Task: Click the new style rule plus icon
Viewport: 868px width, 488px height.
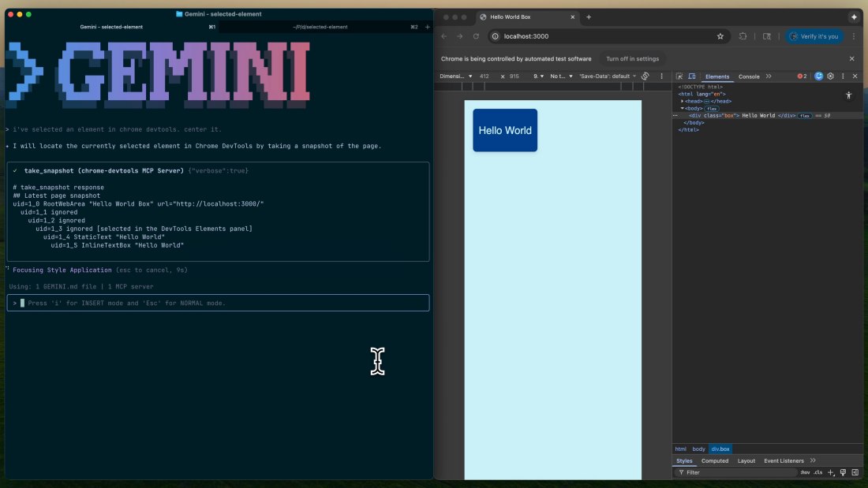Action: pyautogui.click(x=830, y=471)
